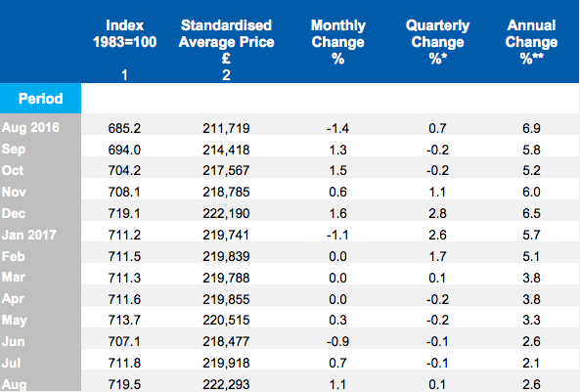Click the Dec period row label
The width and height of the screenshot is (580, 392).
[14, 213]
